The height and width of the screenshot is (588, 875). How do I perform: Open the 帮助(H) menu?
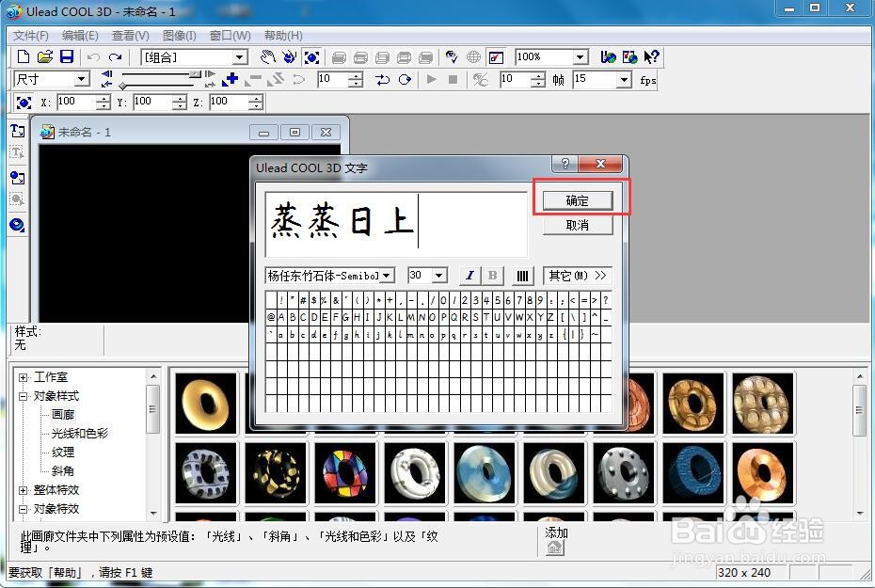tap(283, 36)
